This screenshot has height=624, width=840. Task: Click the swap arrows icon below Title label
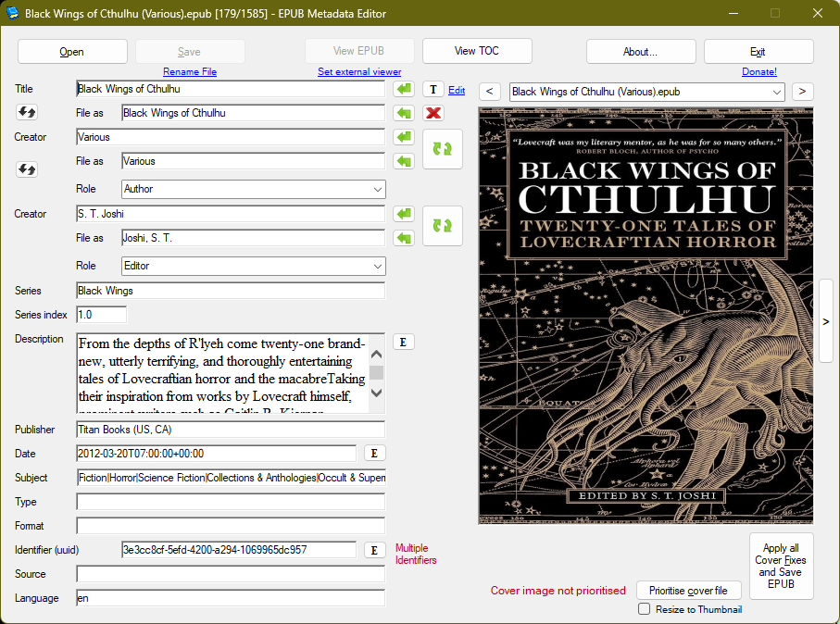point(27,112)
